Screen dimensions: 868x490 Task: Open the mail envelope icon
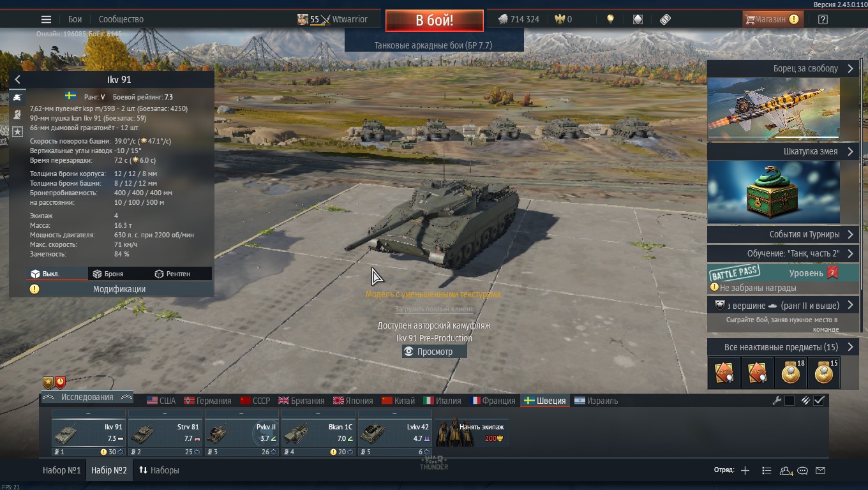(821, 470)
